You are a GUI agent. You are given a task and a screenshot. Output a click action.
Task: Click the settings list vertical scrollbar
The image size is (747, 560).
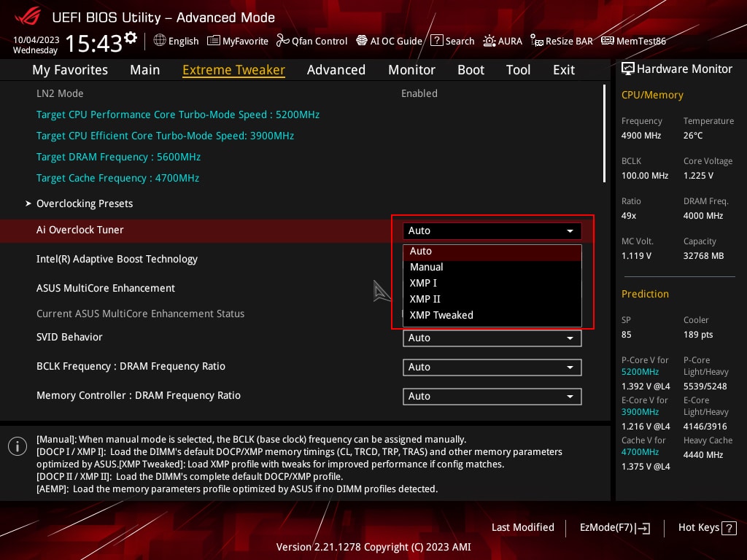click(x=604, y=133)
